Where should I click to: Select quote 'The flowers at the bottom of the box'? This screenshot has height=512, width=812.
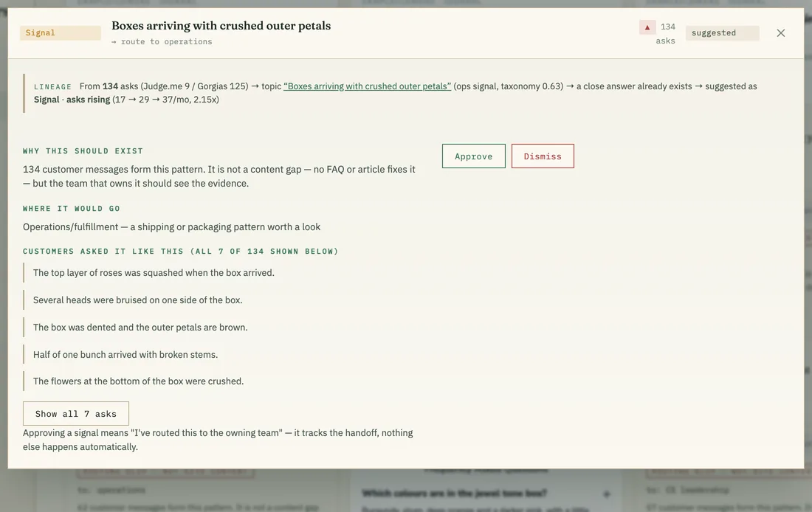pyautogui.click(x=138, y=381)
